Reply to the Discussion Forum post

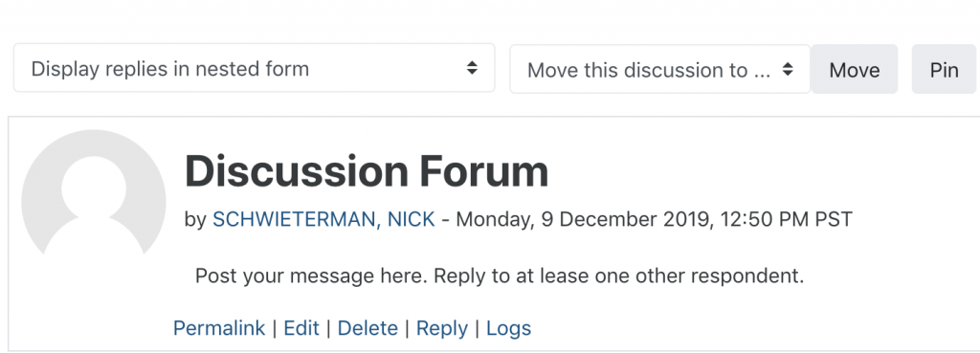coord(442,328)
